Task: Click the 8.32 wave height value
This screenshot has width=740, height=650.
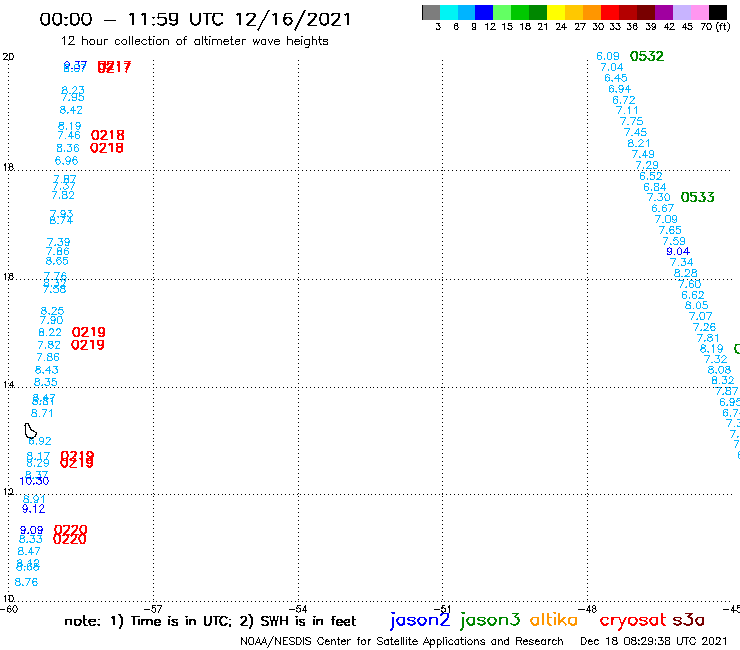Action: point(723,380)
